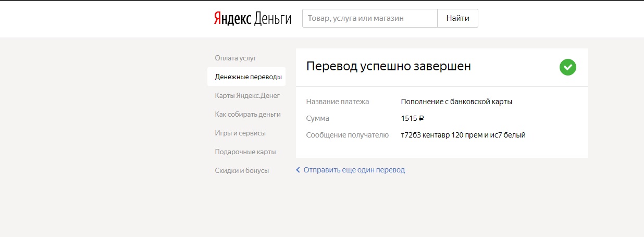
Task: Click "Пополнение с банковской карты" payment name
Action: (456, 102)
